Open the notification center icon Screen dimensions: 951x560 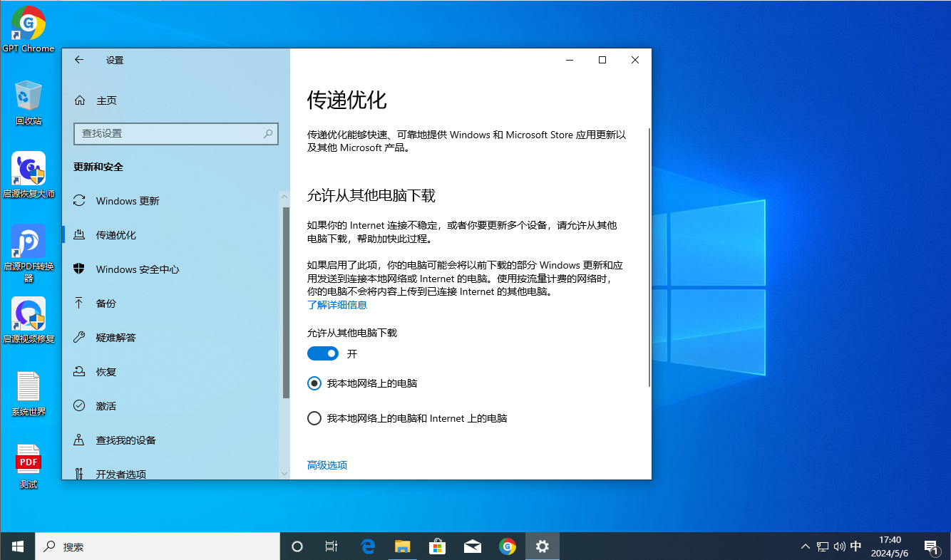tap(930, 546)
